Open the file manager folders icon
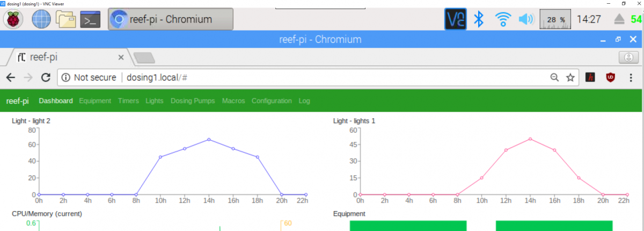This screenshot has height=231, width=644. pos(66,20)
